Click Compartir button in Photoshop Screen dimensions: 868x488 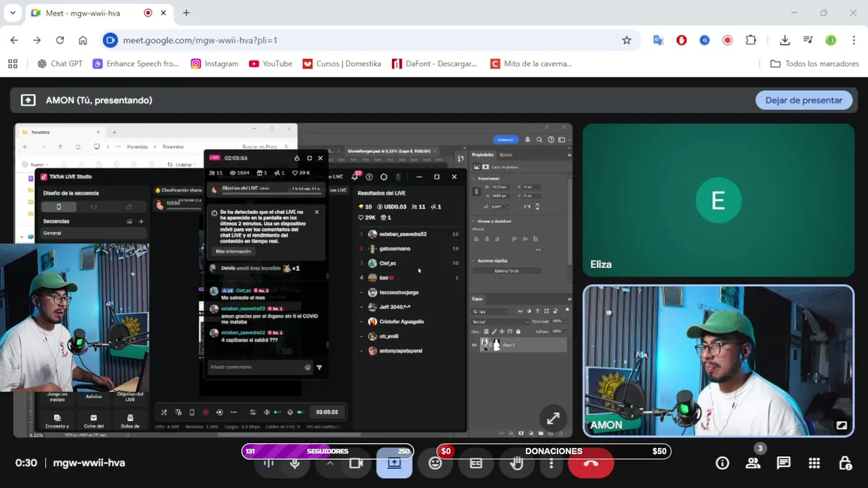pyautogui.click(x=506, y=140)
